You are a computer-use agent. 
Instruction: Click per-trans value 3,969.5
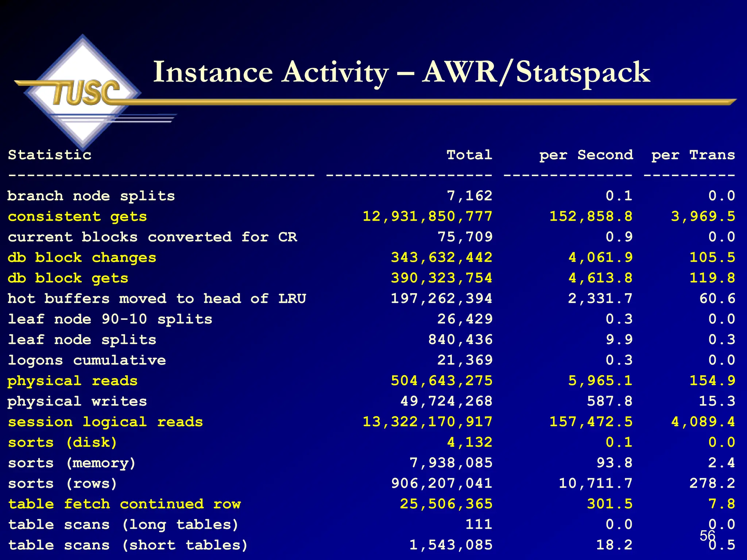tap(703, 217)
